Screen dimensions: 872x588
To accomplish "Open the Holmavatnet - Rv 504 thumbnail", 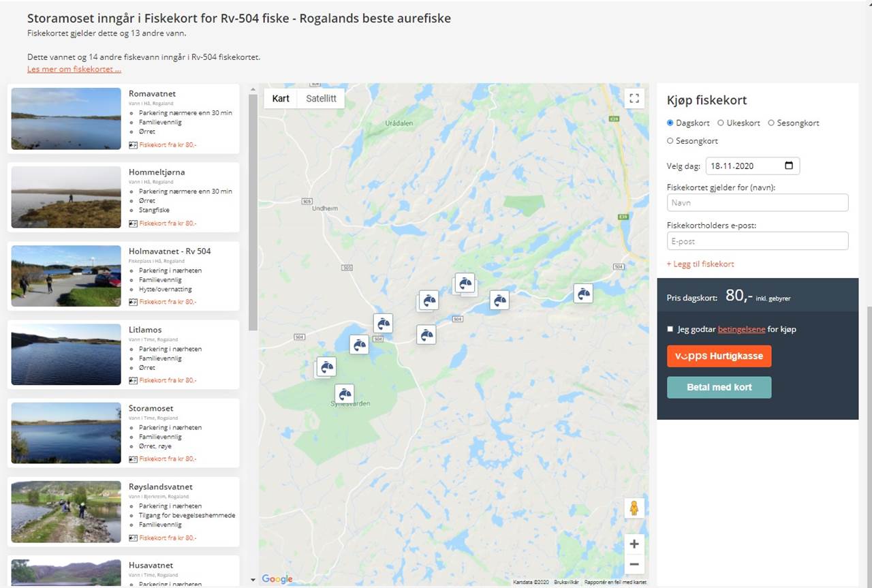I will tap(66, 276).
